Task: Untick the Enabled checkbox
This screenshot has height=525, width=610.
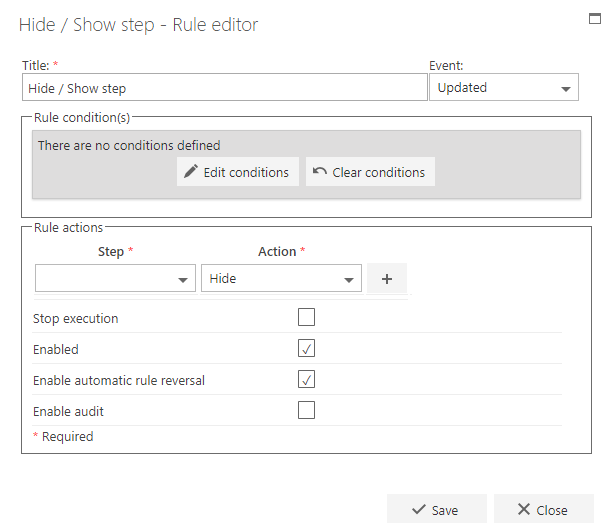Action: [x=306, y=348]
